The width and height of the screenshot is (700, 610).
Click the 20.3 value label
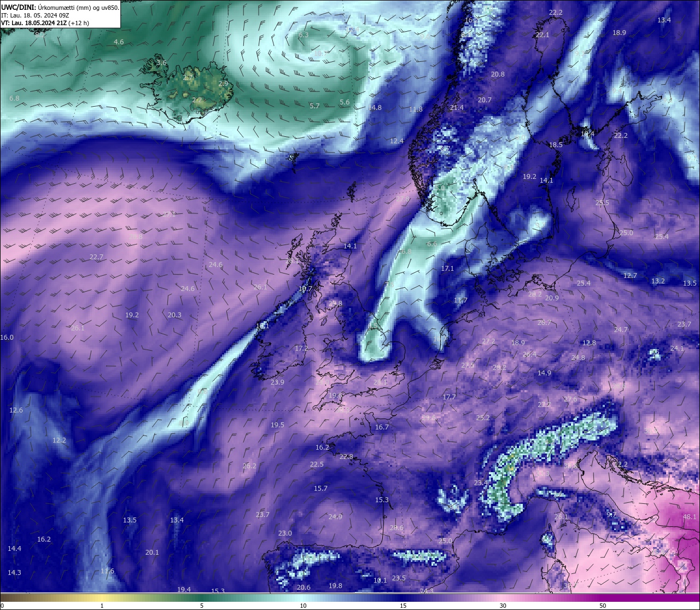pos(174,315)
